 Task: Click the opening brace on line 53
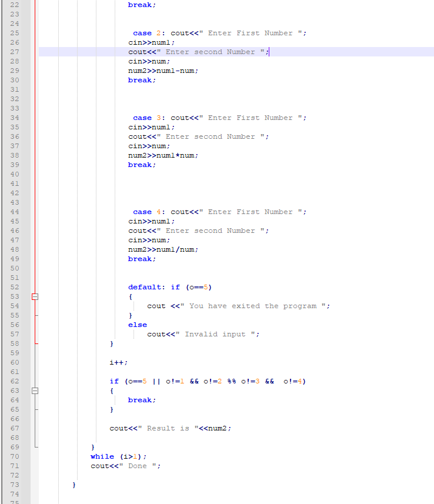click(131, 296)
